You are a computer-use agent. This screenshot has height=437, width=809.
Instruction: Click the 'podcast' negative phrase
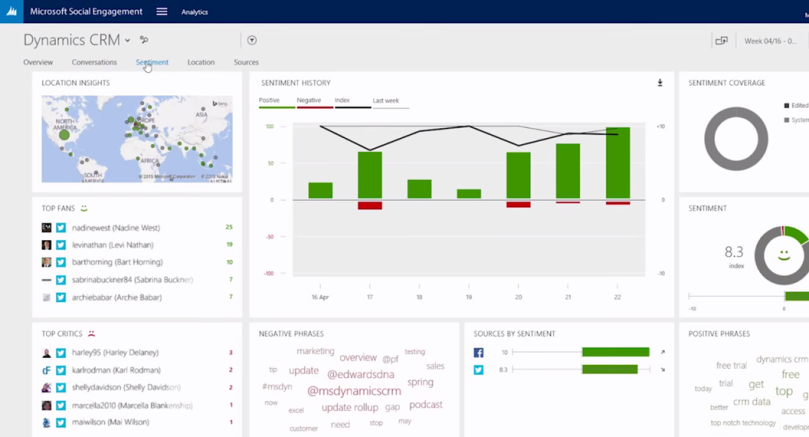click(x=426, y=404)
